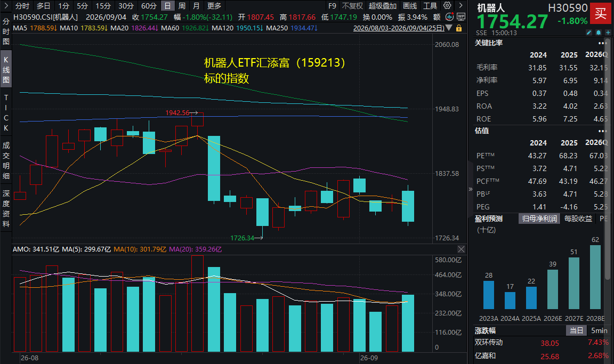614x364 pixels.
Task: Select 每股收益 forecast tab
Action: tap(578, 219)
